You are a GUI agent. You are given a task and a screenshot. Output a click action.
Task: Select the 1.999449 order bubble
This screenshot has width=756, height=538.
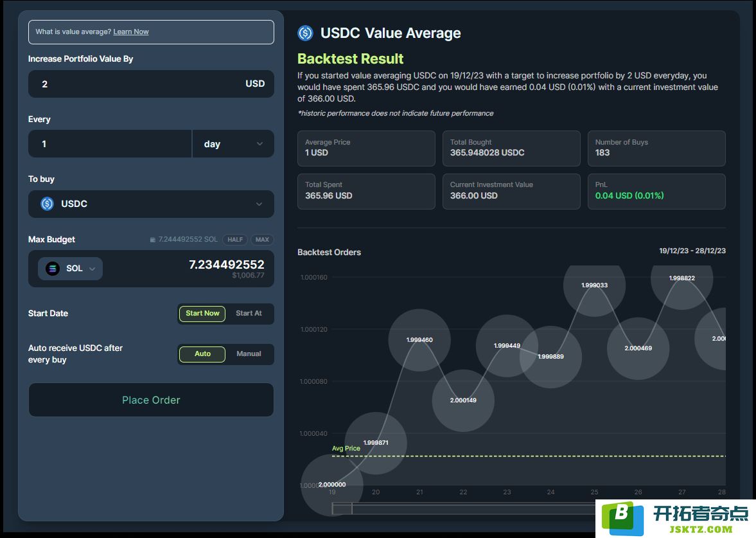[x=507, y=346]
